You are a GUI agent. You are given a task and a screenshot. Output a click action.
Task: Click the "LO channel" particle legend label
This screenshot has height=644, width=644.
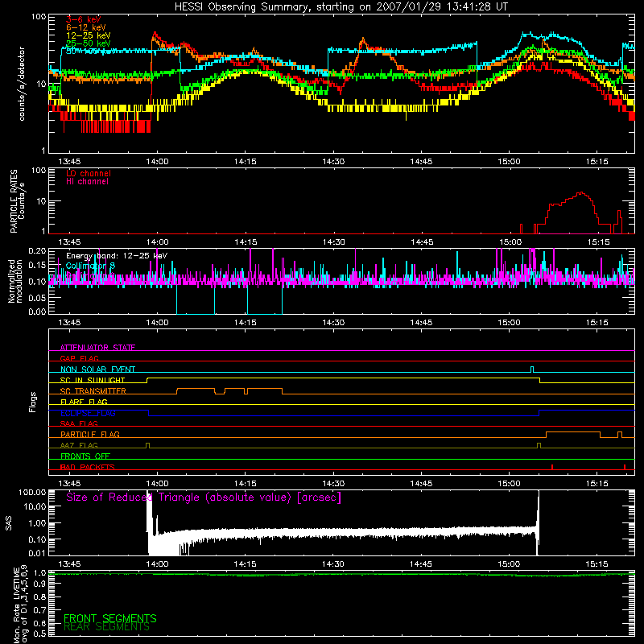pos(89,173)
